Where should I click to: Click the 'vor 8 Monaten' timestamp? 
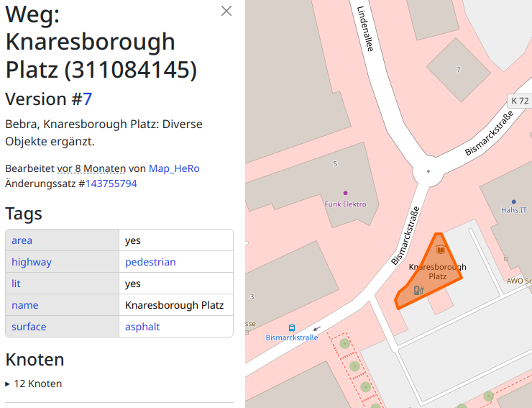(91, 168)
